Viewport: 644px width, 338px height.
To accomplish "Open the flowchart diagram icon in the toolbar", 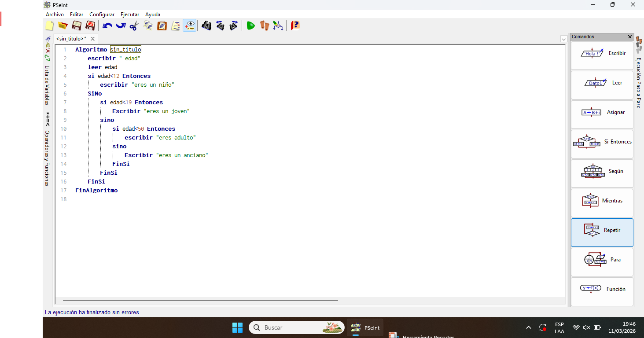I will [278, 26].
